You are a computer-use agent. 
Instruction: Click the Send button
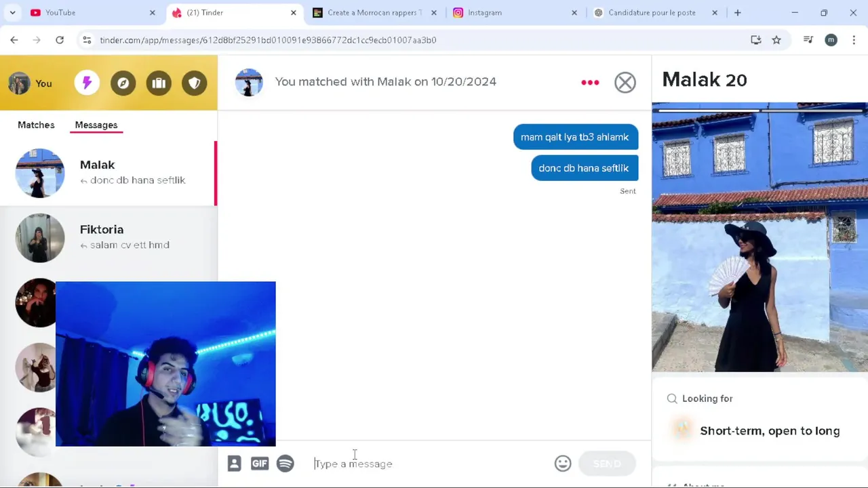pos(607,464)
